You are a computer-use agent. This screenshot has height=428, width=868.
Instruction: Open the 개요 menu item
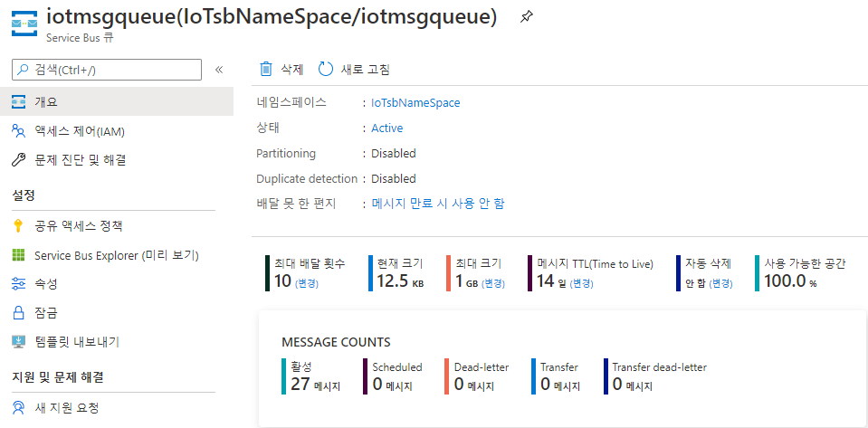click(x=117, y=102)
